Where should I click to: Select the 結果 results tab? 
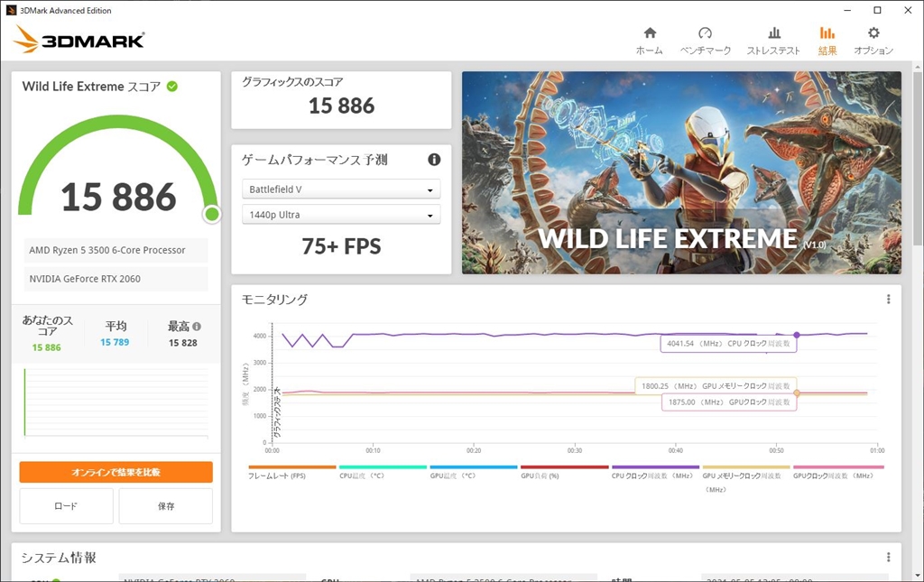pos(827,42)
